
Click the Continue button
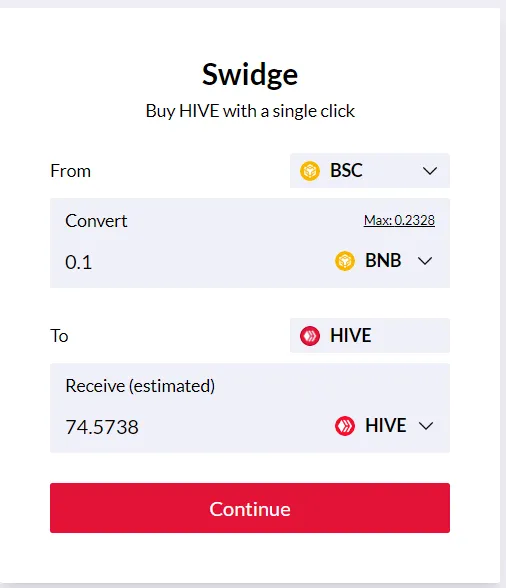[250, 508]
